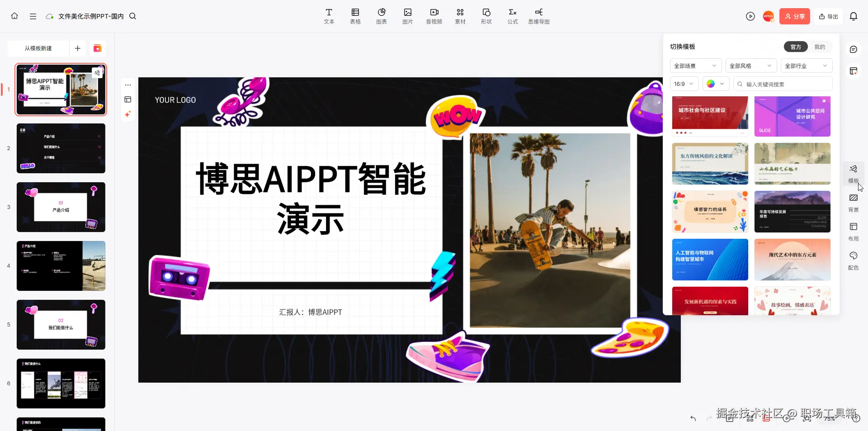868x431 pixels.
Task: Select slide 4 thumbnail with skate photo
Action: 61,266
